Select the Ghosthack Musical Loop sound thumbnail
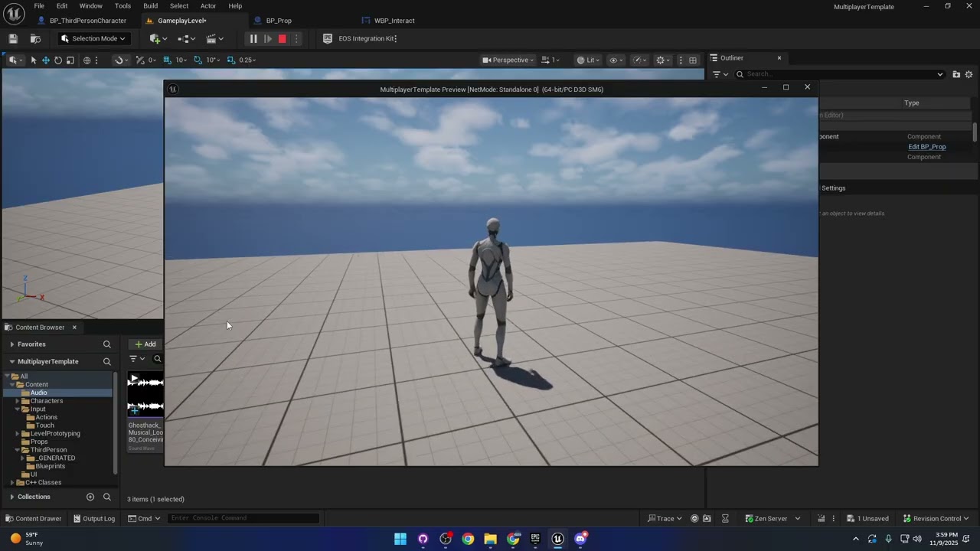 tap(145, 394)
